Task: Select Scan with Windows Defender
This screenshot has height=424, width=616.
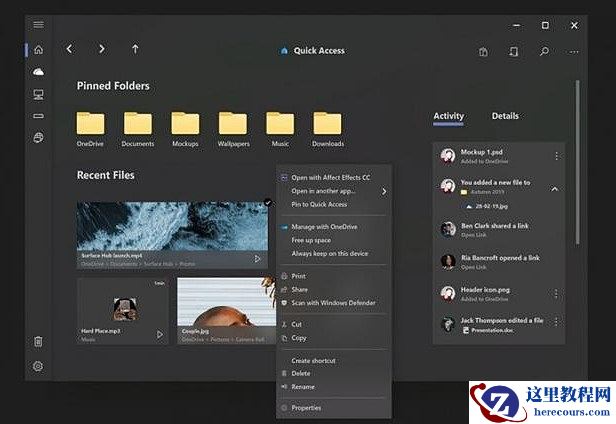Action: [334, 303]
